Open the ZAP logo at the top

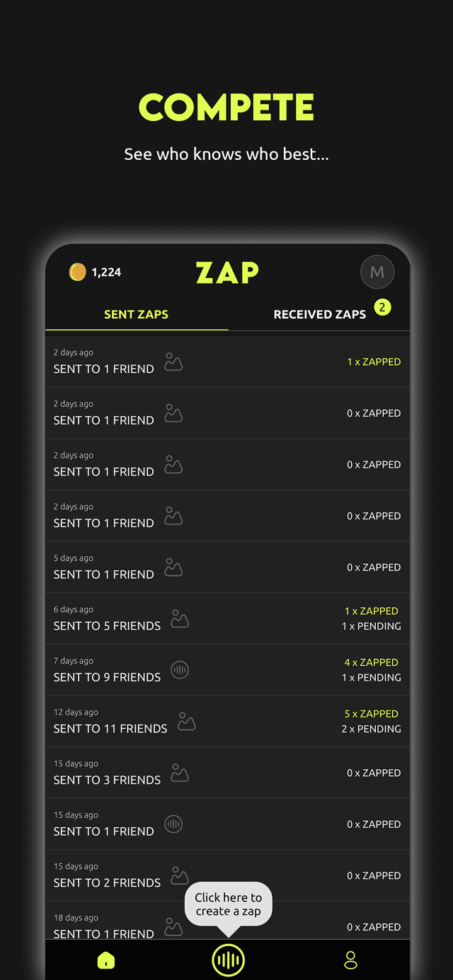click(x=226, y=272)
